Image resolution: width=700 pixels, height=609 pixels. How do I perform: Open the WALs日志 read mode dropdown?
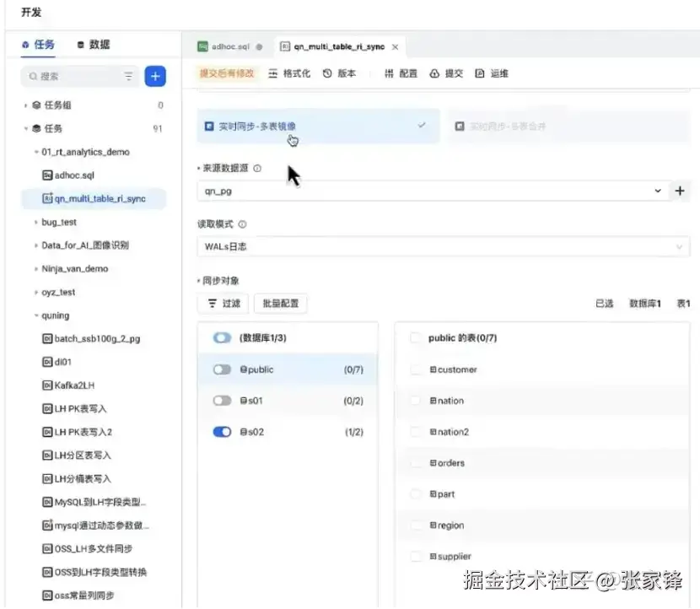point(444,246)
